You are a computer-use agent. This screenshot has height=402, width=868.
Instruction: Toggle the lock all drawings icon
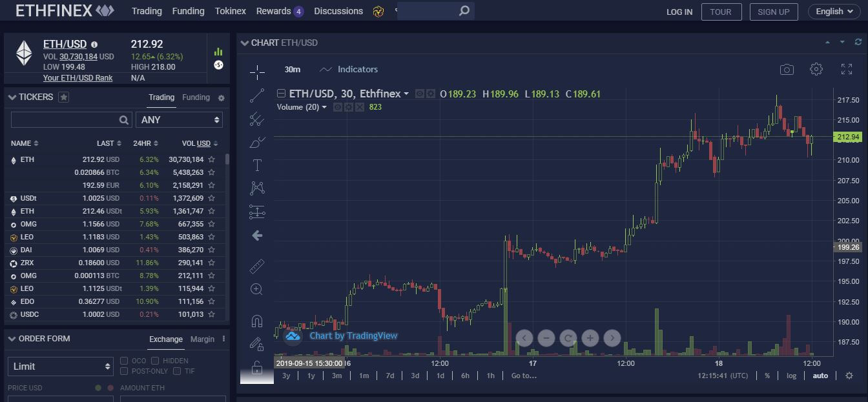click(x=256, y=369)
